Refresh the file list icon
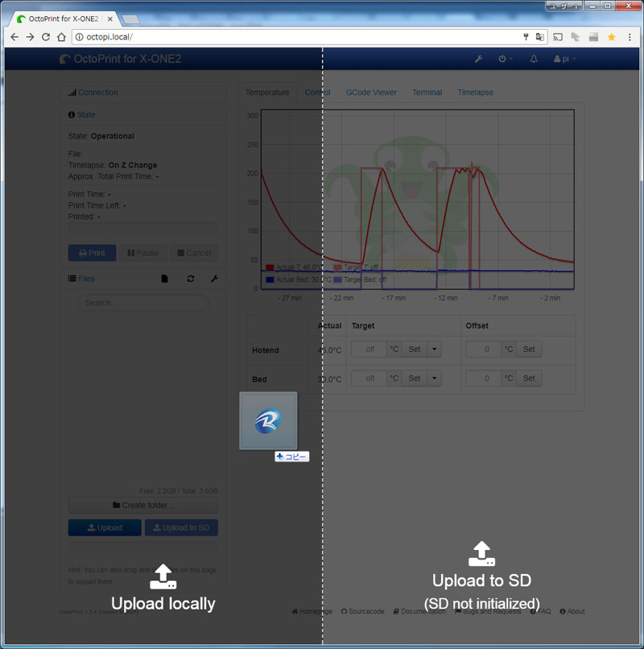644x649 pixels. [x=191, y=279]
